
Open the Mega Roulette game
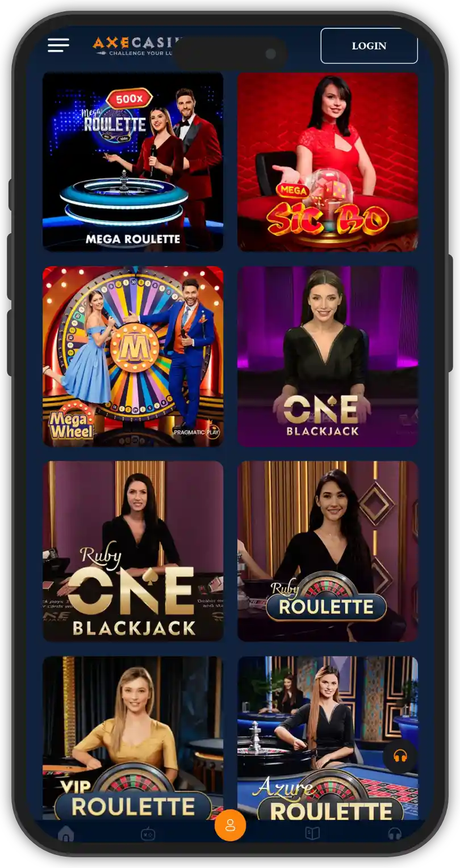[x=133, y=162]
